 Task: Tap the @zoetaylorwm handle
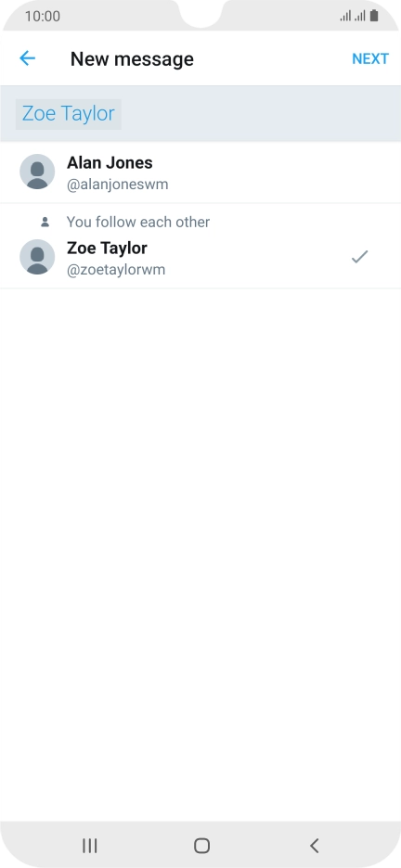tap(116, 270)
